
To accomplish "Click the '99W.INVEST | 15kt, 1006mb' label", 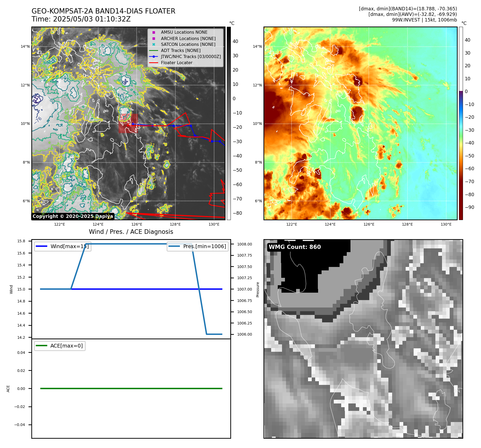I will tap(424, 20).
